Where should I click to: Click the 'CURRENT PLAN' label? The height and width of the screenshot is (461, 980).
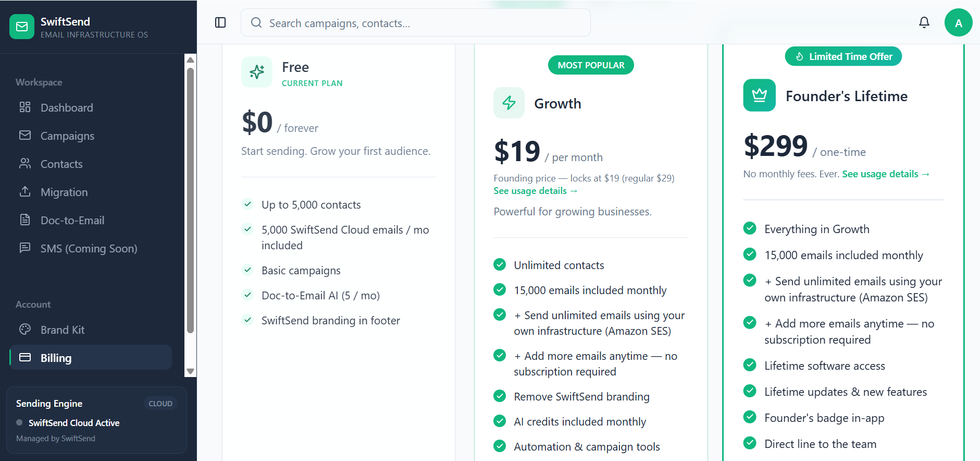tap(312, 83)
